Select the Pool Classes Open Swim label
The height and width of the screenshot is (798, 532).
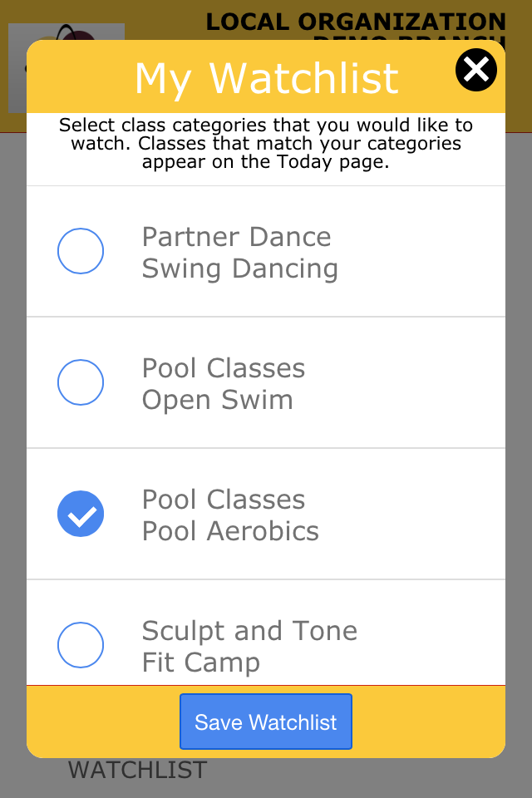[223, 384]
